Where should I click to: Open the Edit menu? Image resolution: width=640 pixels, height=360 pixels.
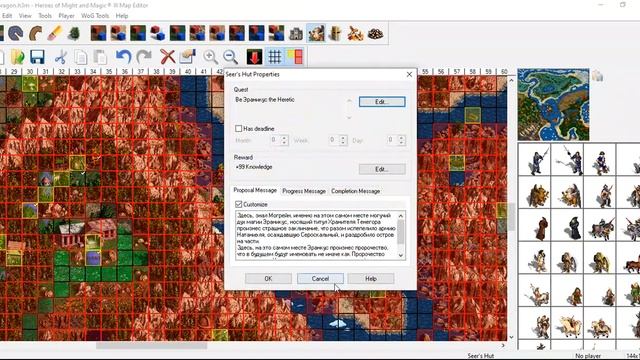[7, 16]
